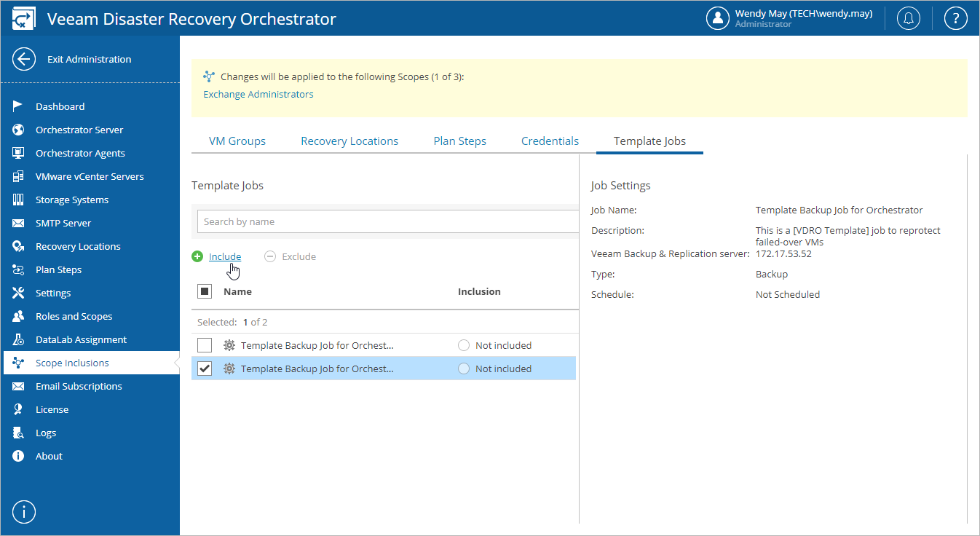The width and height of the screenshot is (980, 536).
Task: Click the Logs document icon
Action: click(19, 433)
